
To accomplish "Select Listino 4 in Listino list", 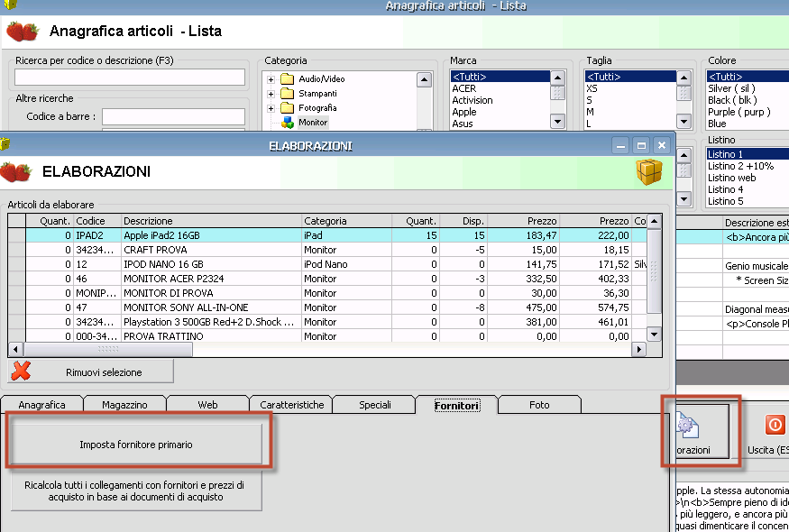I will pyautogui.click(x=748, y=189).
